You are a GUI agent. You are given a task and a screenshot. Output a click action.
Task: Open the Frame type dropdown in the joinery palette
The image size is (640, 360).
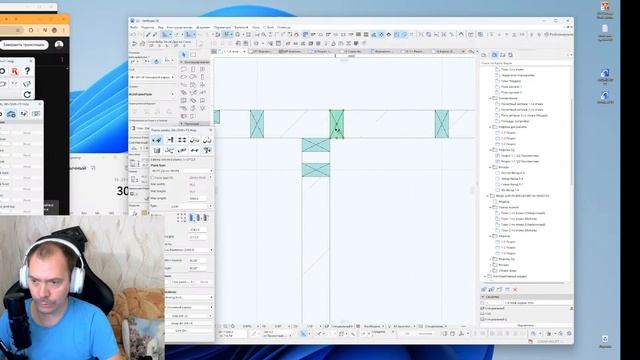tap(182, 171)
